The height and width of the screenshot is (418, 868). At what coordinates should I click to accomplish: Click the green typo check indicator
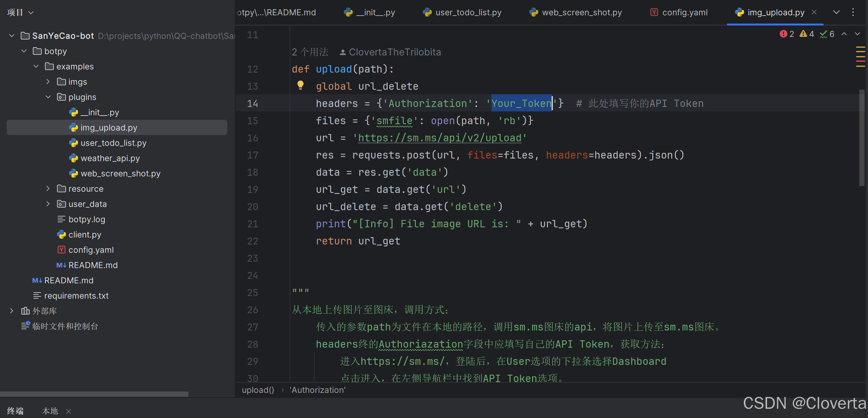point(823,34)
